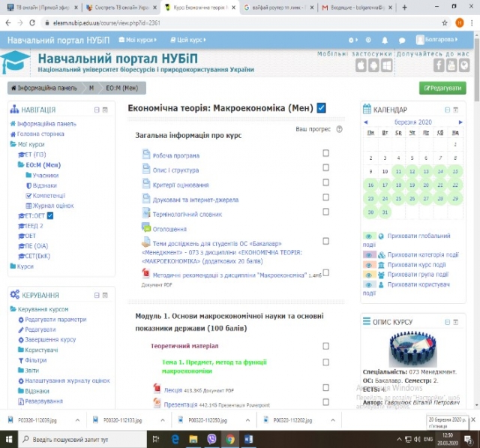Open the Оголошення forum icon

[x=146, y=228]
